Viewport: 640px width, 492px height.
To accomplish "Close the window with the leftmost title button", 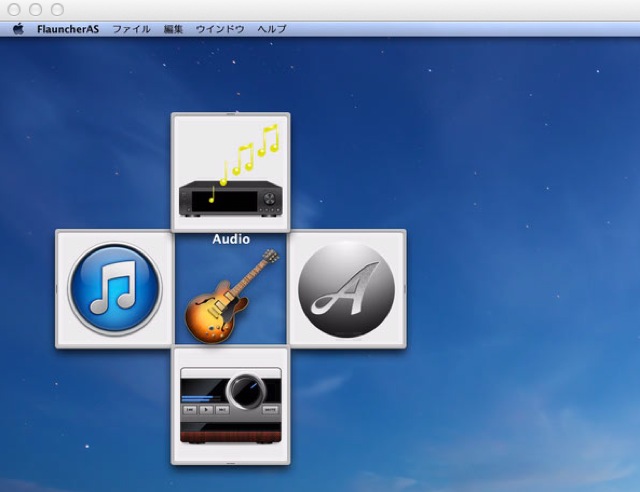I will click(14, 9).
